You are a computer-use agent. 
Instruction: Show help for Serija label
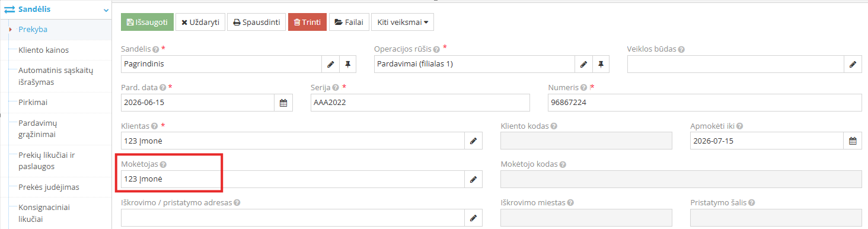(x=336, y=88)
